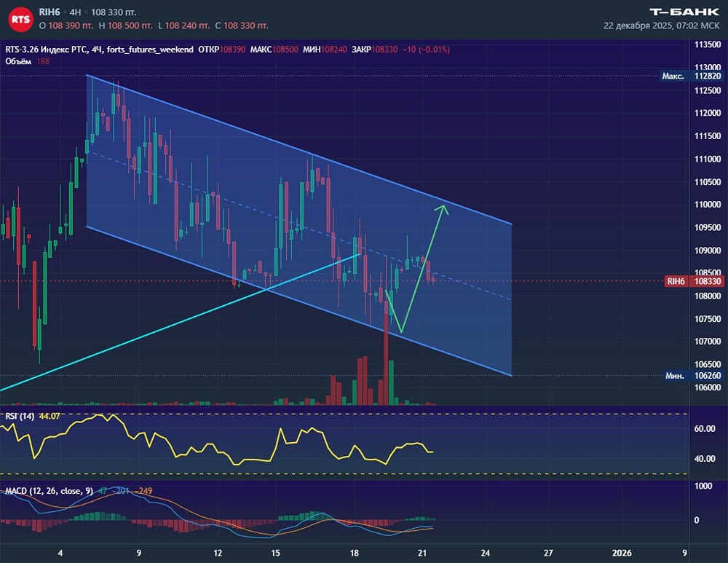This screenshot has height=563, width=728.
Task: Click date 18 on the time axis
Action: click(355, 553)
